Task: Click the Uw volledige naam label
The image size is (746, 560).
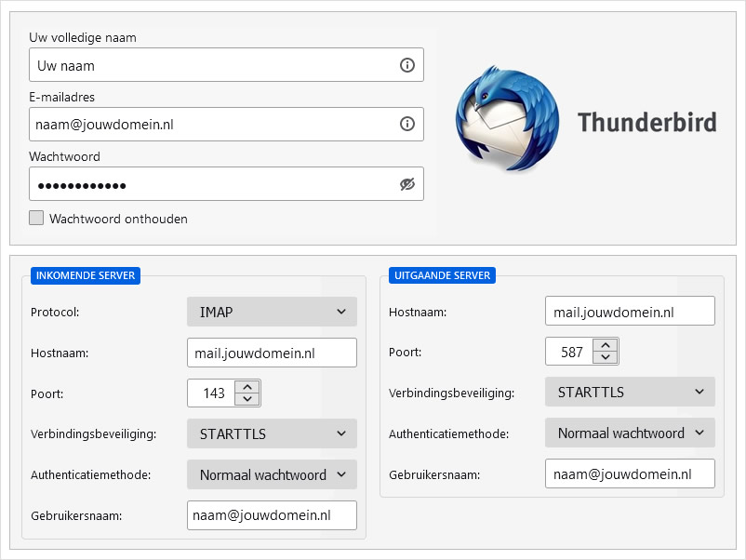Action: [x=83, y=37]
